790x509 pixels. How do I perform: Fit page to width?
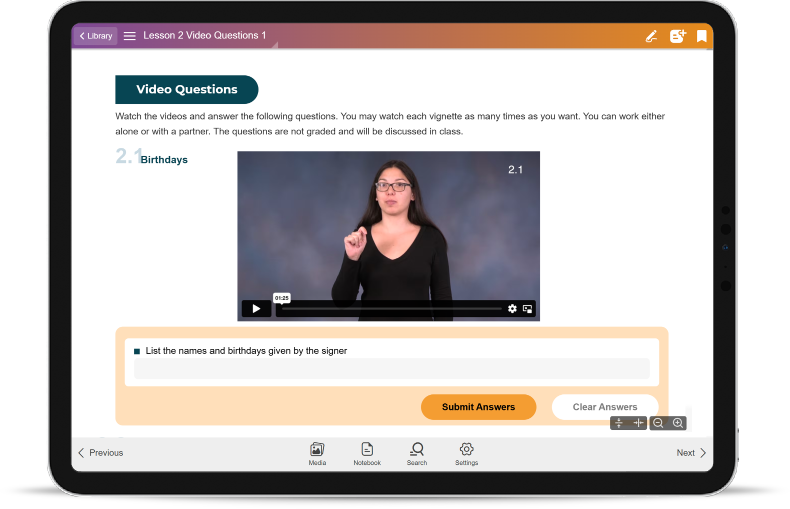[x=638, y=423]
